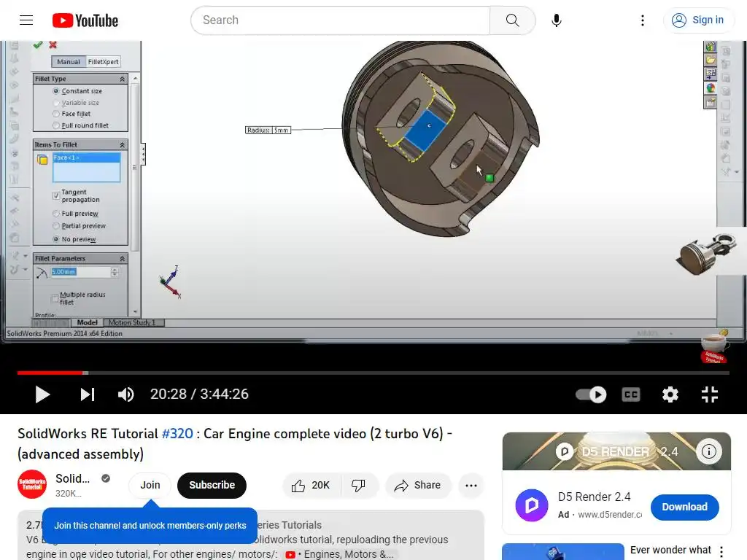
Task: Subscribe to the channel
Action: (212, 485)
